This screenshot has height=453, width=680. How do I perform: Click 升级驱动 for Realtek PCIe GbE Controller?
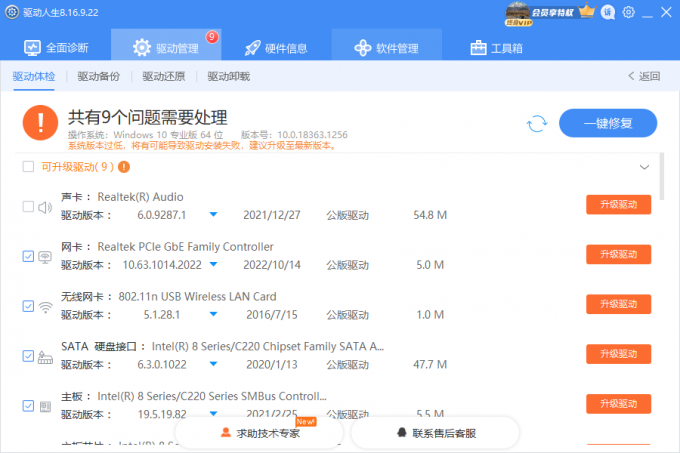(618, 254)
